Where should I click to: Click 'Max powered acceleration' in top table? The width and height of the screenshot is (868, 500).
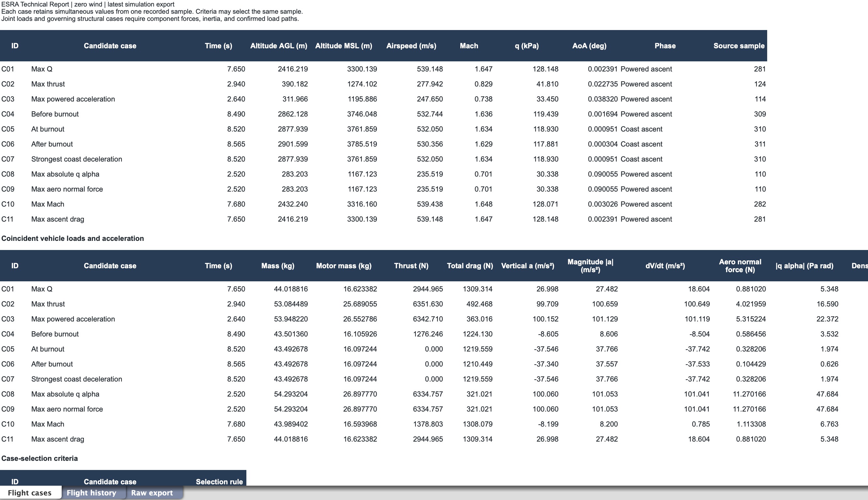pos(73,99)
